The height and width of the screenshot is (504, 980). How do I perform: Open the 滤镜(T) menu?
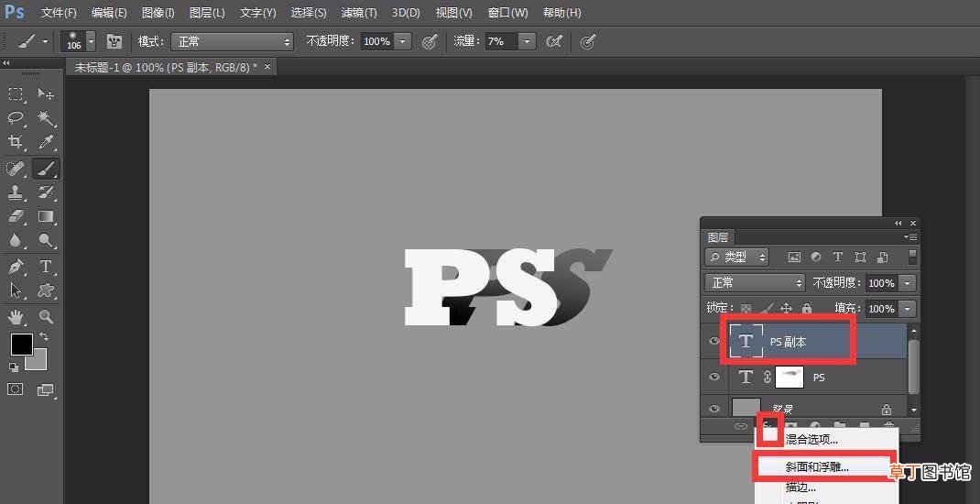359,13
